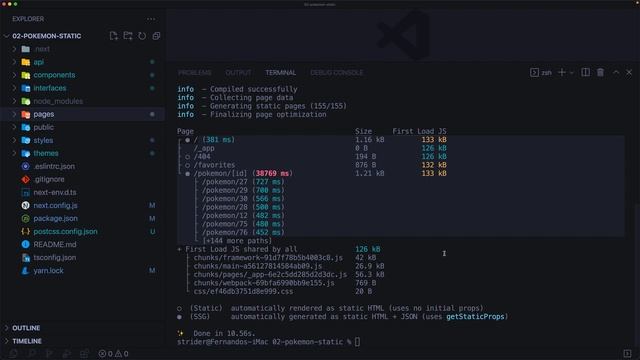The height and width of the screenshot is (360, 640).
Task: Open errors and warnings count in status bar
Action: coord(113,354)
